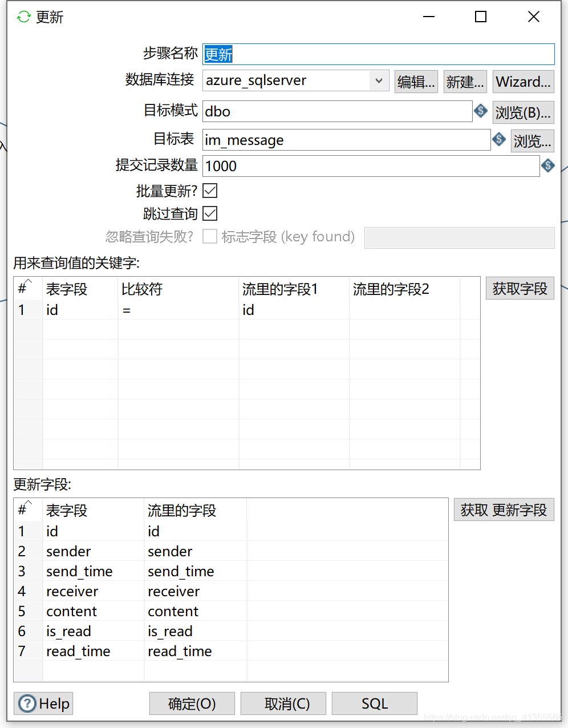Click the variable icon beside 目标表 field

499,139
